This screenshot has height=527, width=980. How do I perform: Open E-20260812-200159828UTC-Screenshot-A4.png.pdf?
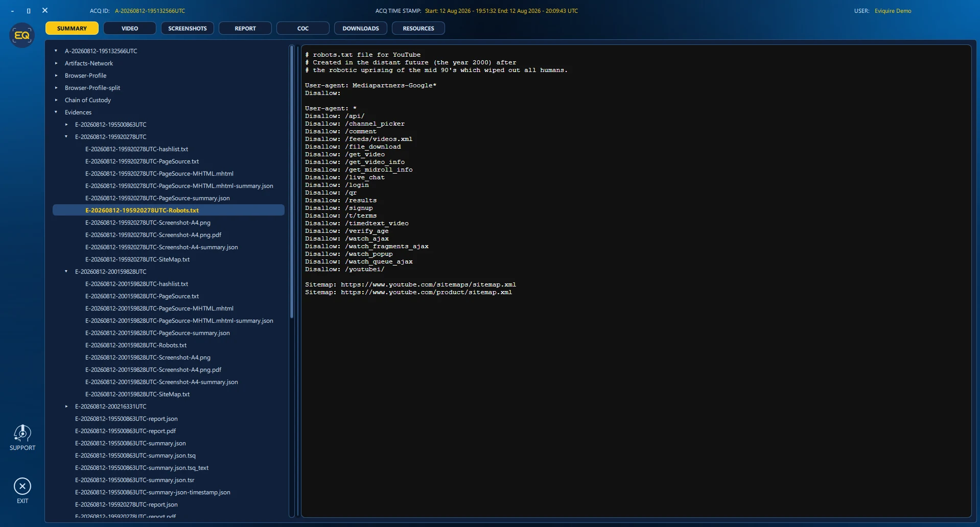tap(153, 370)
